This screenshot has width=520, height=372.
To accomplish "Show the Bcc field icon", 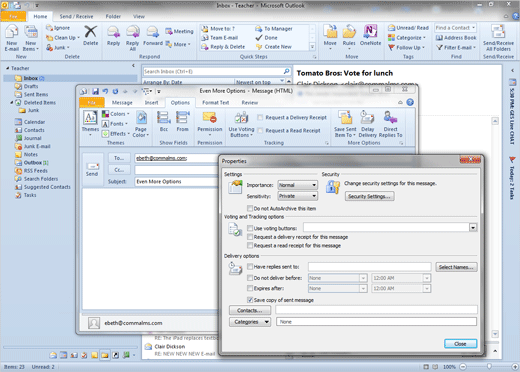I will [164, 118].
